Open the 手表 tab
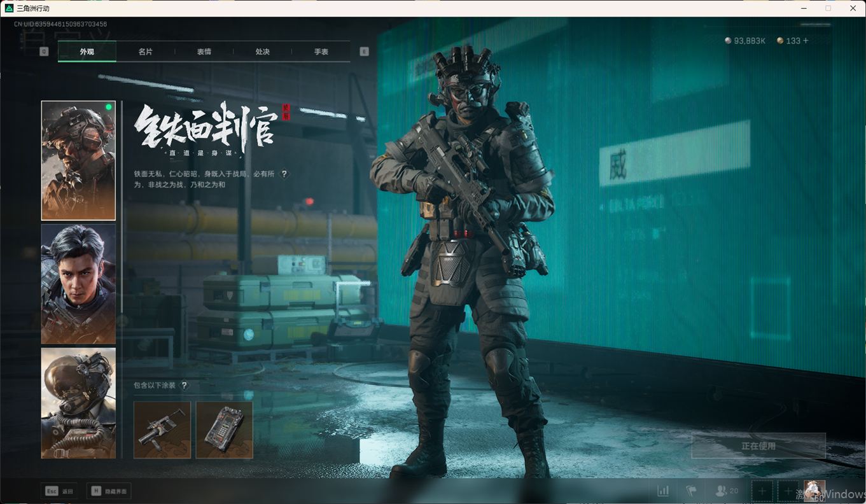This screenshot has height=504, width=866. pyautogui.click(x=321, y=52)
